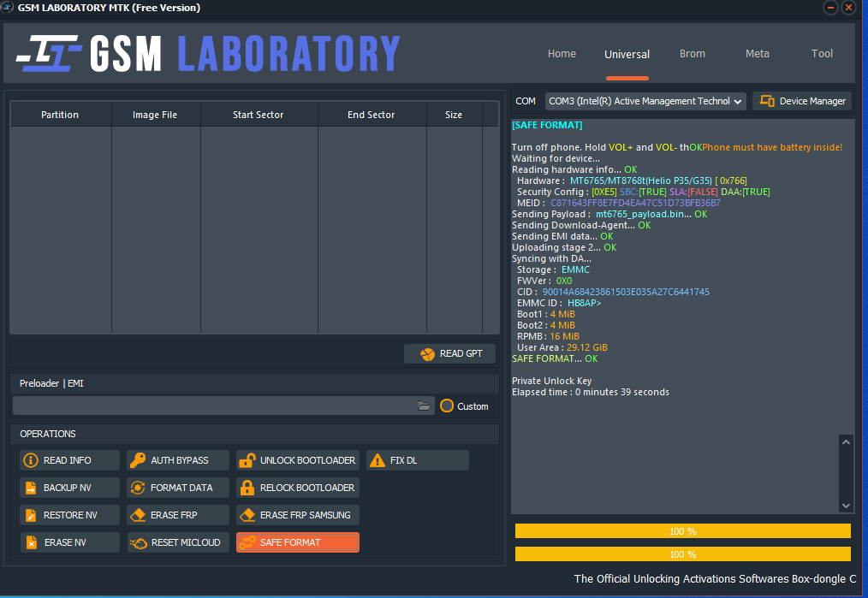Click the READ GPT pie chart icon
The image size is (868, 598).
(x=427, y=354)
